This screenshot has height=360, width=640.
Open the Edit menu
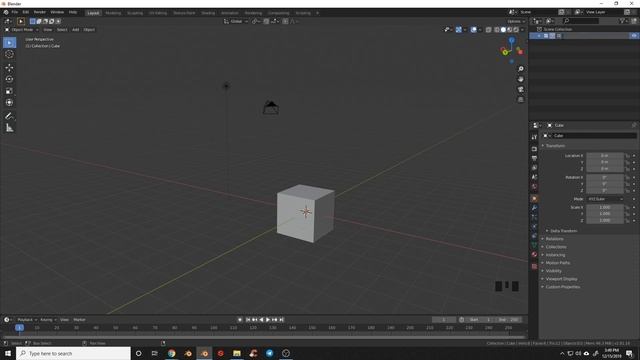tap(26, 12)
